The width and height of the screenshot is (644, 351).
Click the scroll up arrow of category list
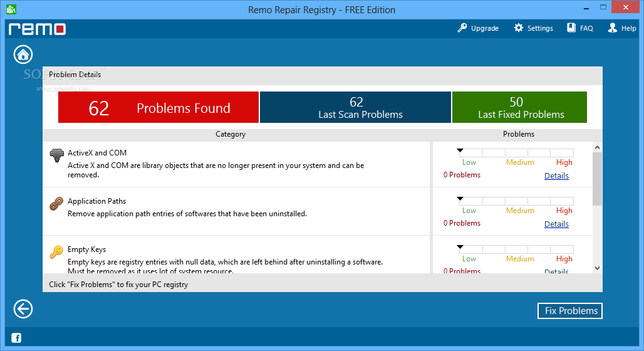pos(597,147)
